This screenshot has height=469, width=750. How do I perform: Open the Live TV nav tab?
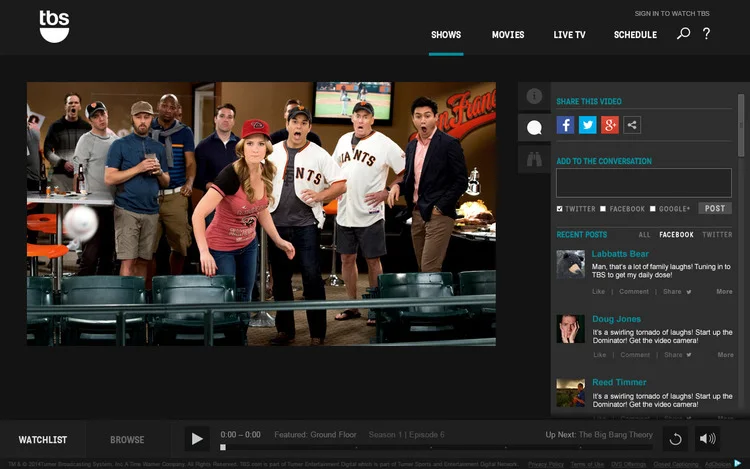(569, 35)
